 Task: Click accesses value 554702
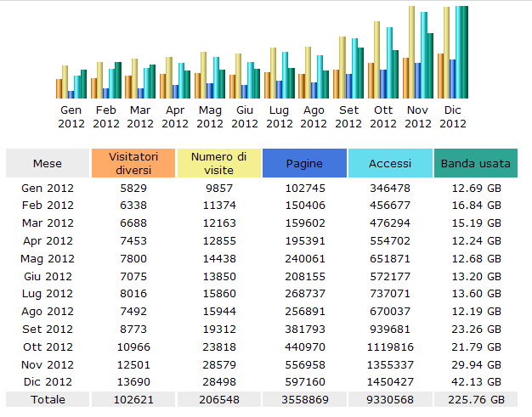(390, 241)
